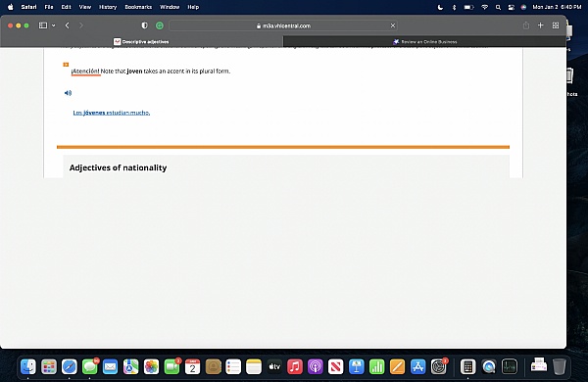Switch to Review an Online Business tab
Viewport: 588px width, 382px height.
pos(424,41)
